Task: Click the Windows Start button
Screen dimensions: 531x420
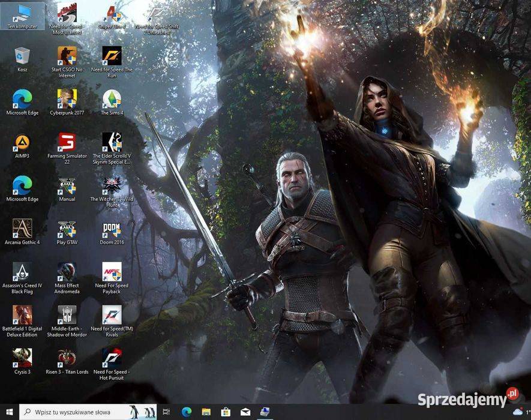Action: [x=9, y=412]
